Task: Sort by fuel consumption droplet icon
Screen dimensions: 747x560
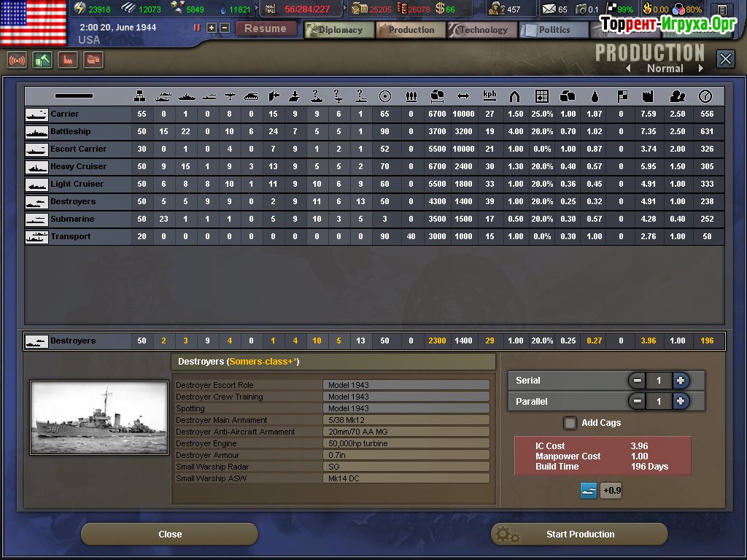Action: 594,97
